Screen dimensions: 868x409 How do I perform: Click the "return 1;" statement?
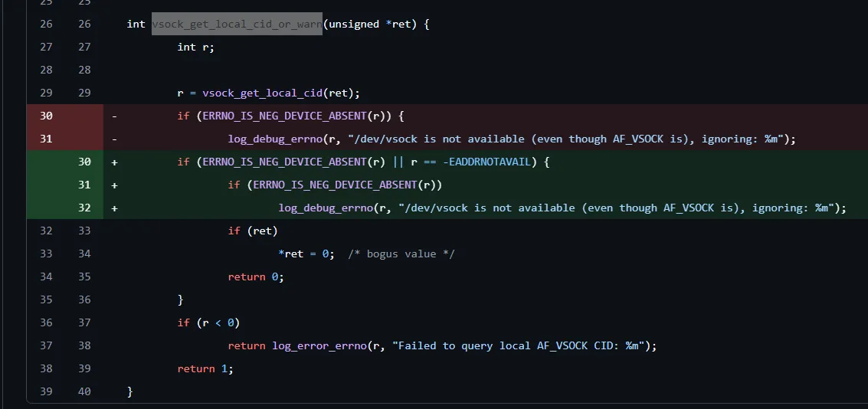[205, 368]
